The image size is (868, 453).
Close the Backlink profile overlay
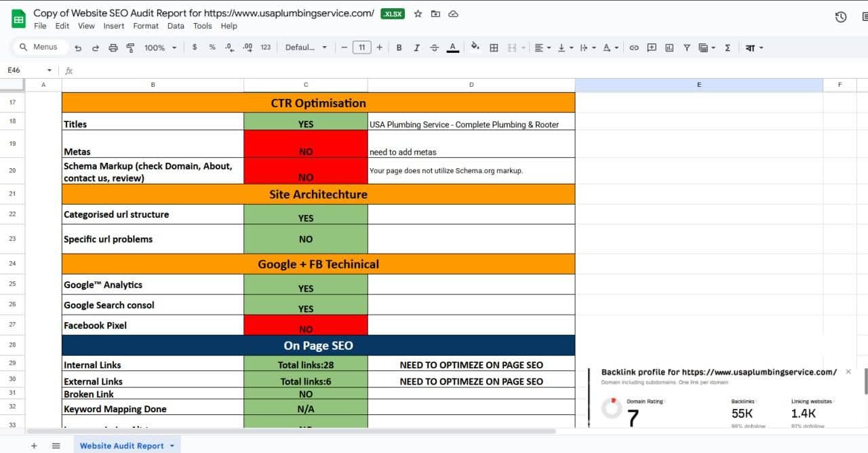click(848, 372)
